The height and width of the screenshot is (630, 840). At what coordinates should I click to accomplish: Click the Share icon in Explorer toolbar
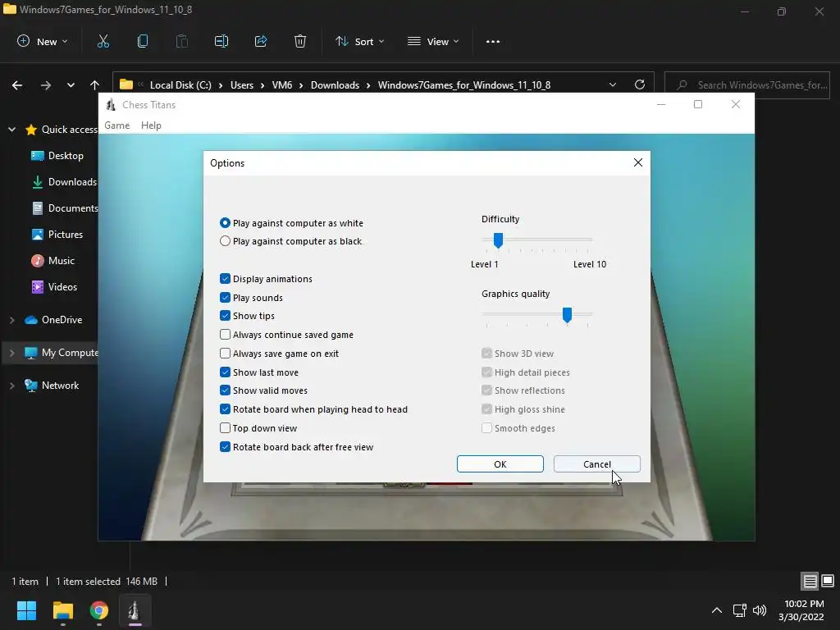pos(261,41)
